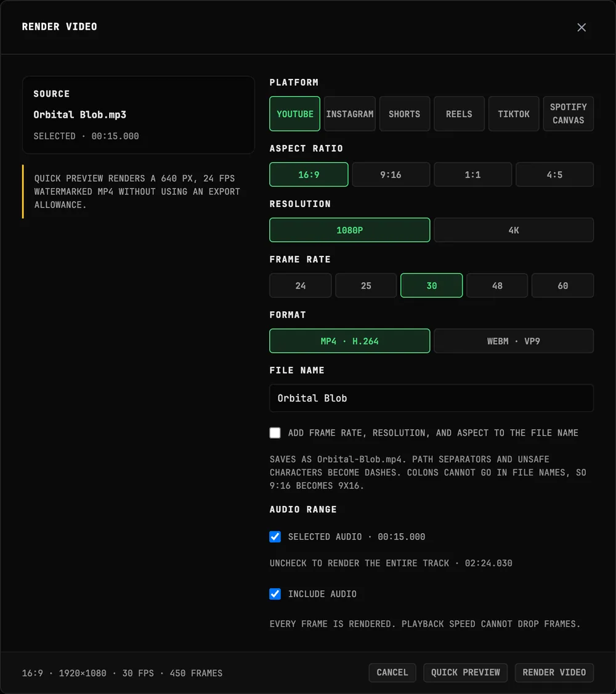The width and height of the screenshot is (616, 694).
Task: Pick the 60 frame rate option
Action: coord(562,285)
